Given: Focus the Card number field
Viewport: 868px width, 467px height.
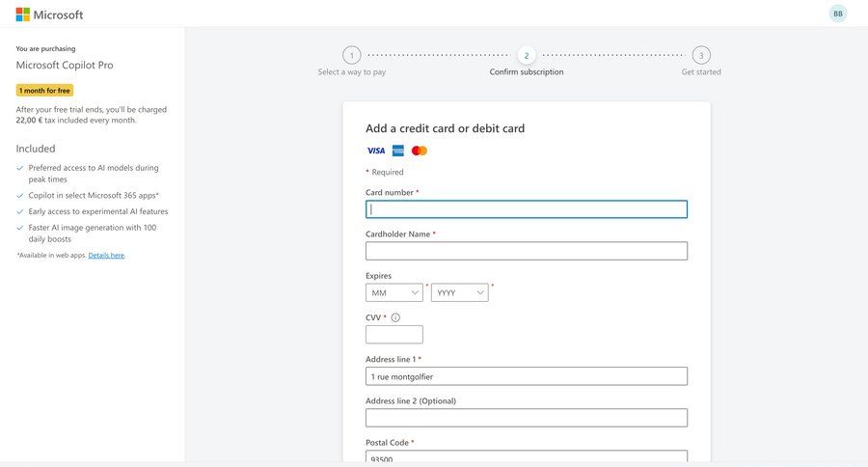Looking at the screenshot, I should [x=526, y=209].
